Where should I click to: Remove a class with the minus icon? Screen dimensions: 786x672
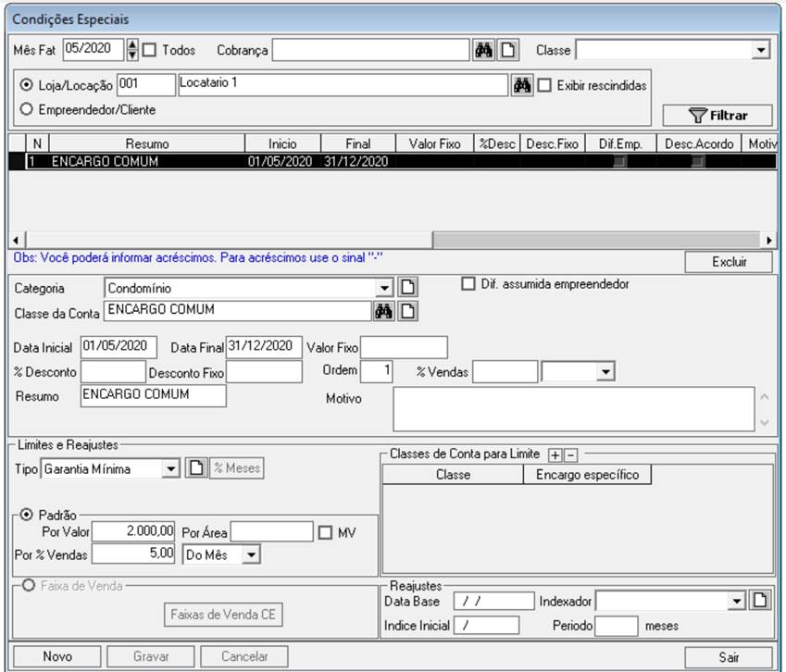tap(571, 455)
